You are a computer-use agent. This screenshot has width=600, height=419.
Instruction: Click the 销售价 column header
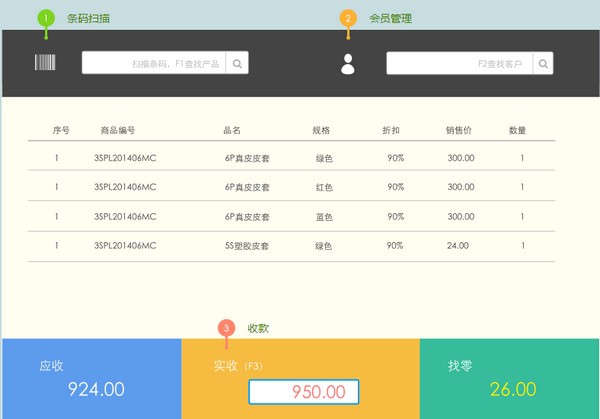click(x=459, y=130)
